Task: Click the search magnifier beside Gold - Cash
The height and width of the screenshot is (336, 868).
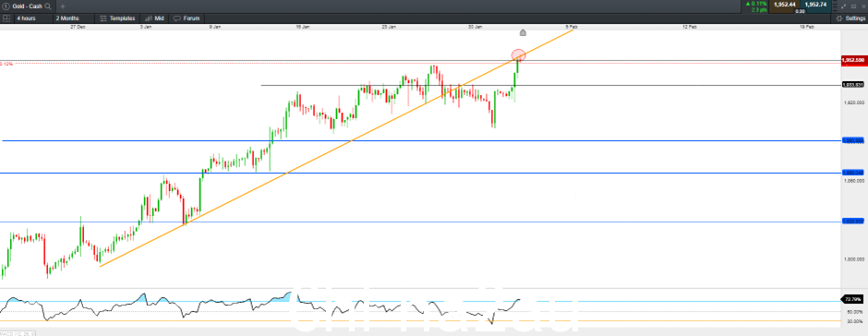Action: pos(48,6)
